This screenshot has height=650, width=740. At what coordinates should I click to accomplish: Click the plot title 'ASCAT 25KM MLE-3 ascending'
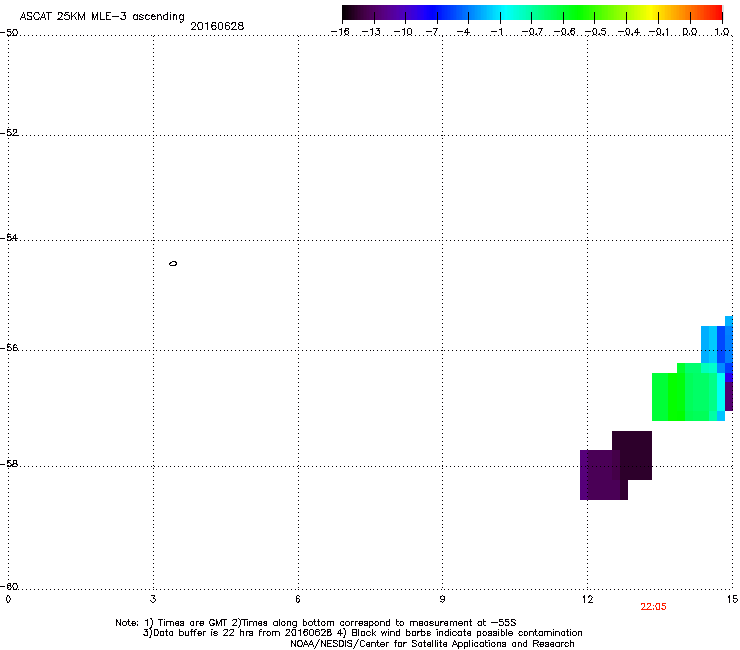point(102,16)
